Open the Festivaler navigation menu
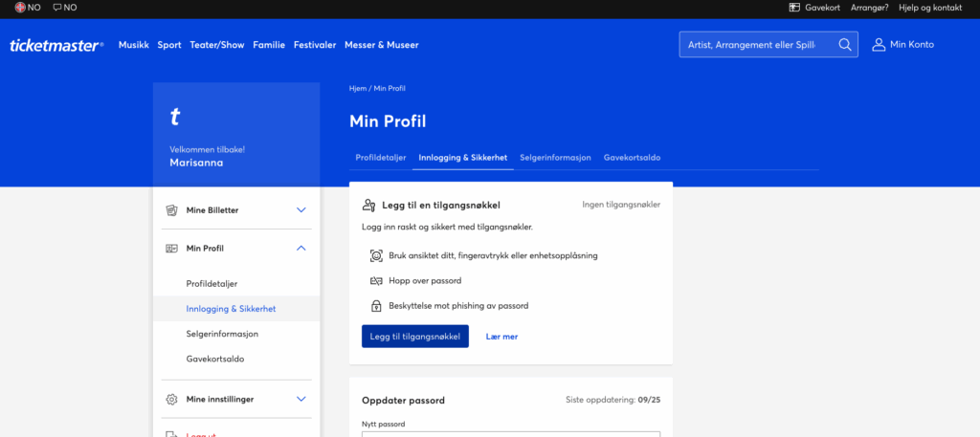980x437 pixels. click(315, 45)
